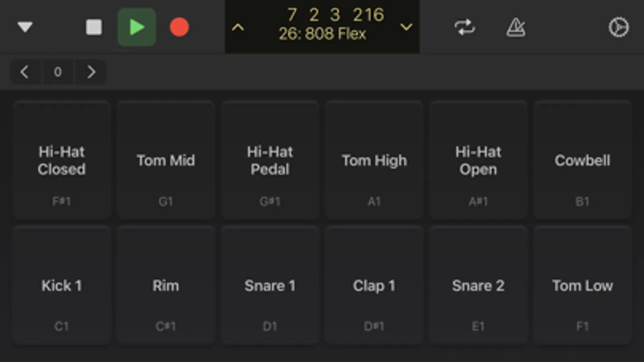Tap the Snare 1 pad
644x362 pixels.
(270, 285)
